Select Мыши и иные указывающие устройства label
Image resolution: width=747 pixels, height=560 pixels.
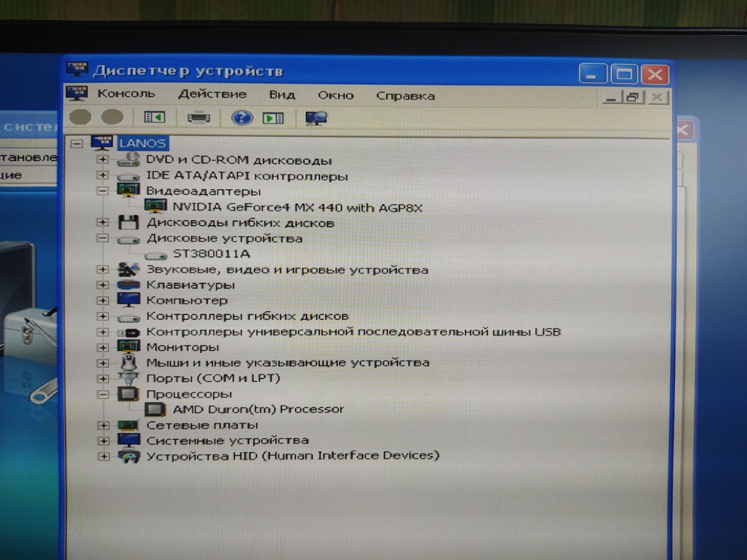pos(288,363)
